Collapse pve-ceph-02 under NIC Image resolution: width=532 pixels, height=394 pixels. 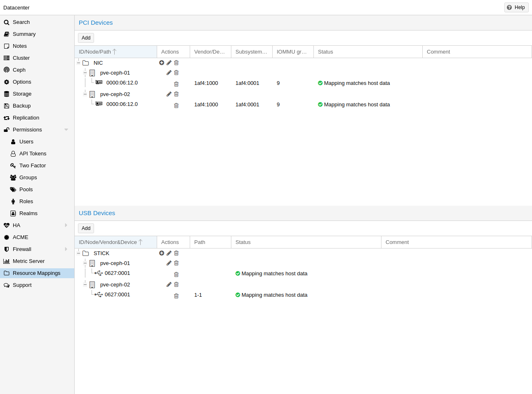[85, 94]
